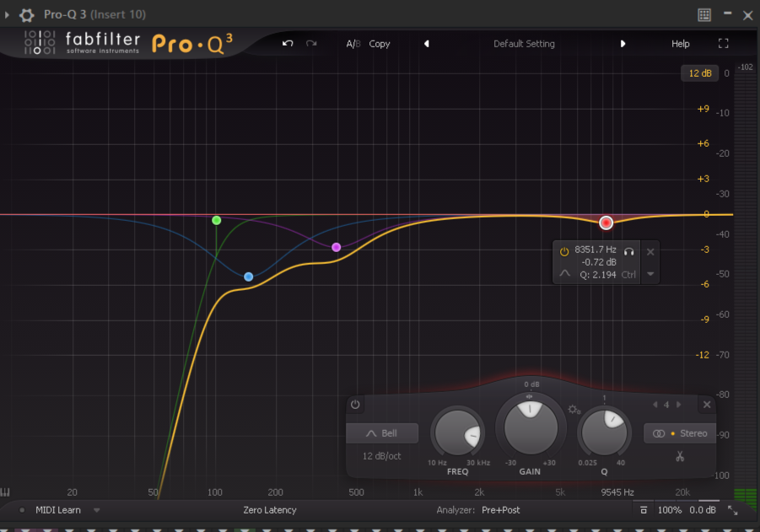Viewport: 760px width, 532px height.
Task: Select the purple EQ band node
Action: tap(336, 247)
